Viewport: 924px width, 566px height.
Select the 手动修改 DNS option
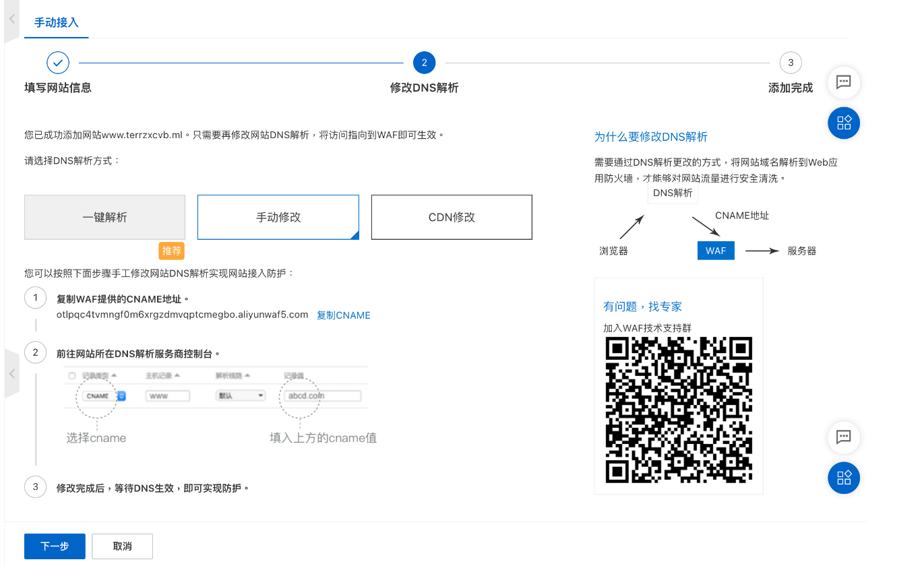[x=278, y=217]
